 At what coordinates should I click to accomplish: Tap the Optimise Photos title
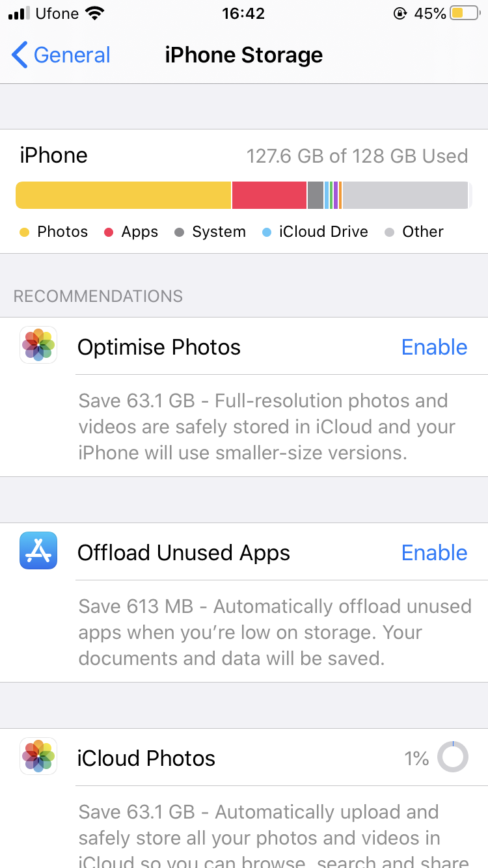click(159, 347)
